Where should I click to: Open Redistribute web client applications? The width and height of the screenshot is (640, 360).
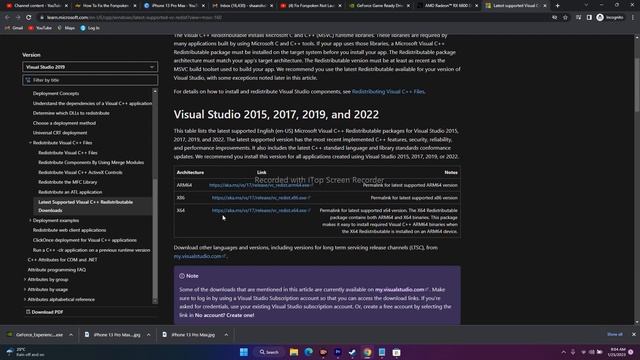click(69, 230)
